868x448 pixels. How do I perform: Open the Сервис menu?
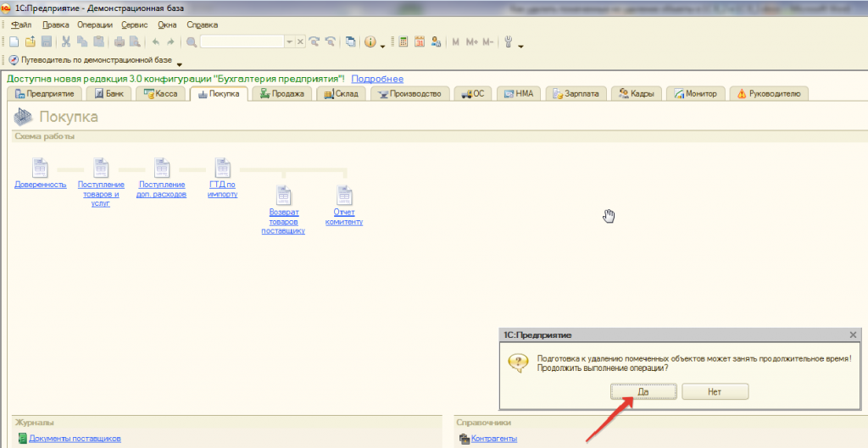(136, 25)
